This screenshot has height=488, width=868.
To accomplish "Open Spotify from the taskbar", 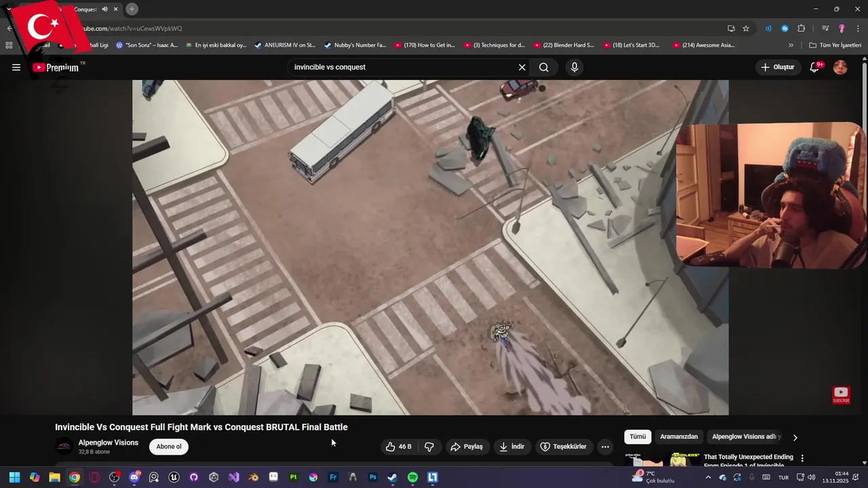I will click(413, 477).
